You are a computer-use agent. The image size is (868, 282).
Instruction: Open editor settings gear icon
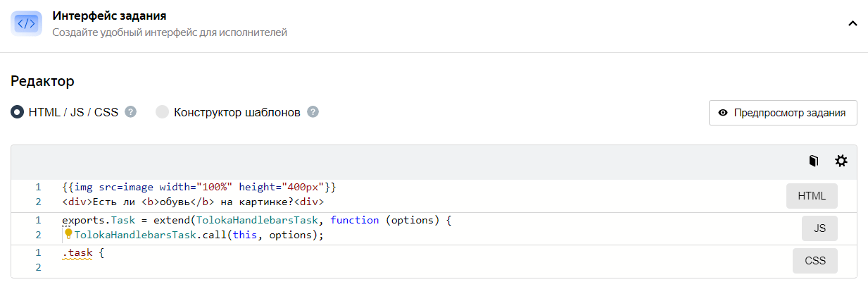841,161
